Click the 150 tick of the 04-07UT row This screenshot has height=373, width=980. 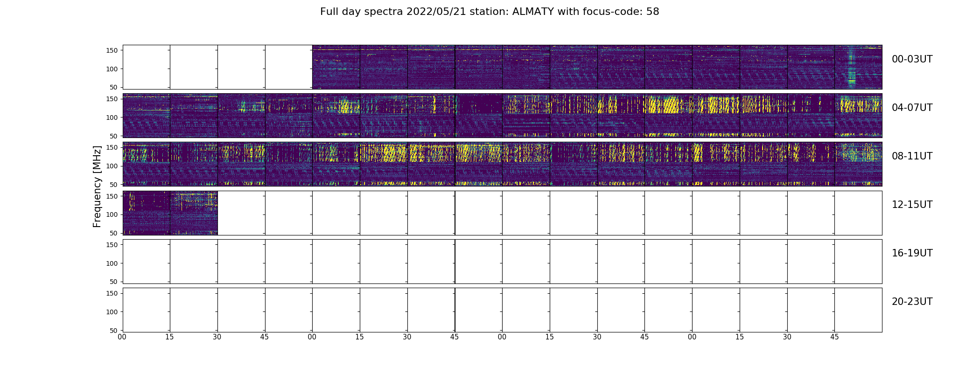pyautogui.click(x=112, y=99)
